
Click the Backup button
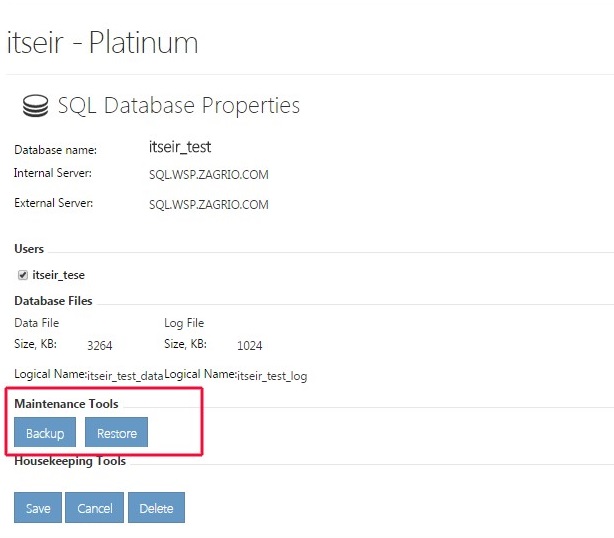45,432
